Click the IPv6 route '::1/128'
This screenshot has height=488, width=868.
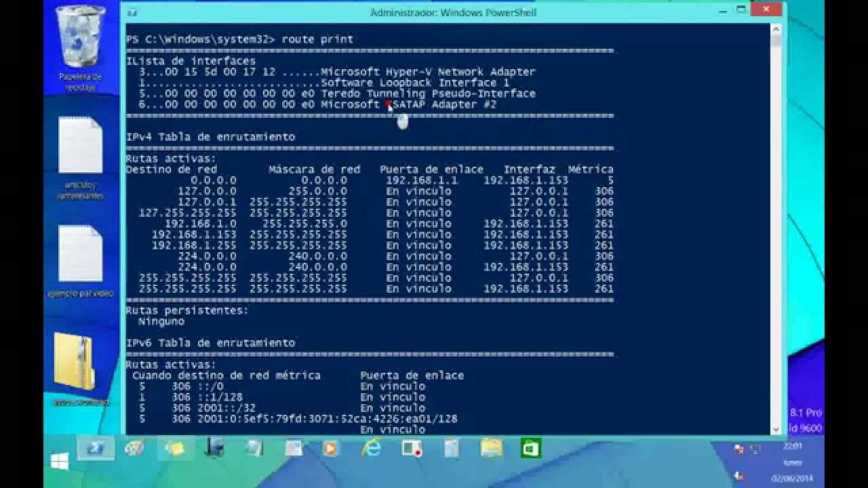click(x=220, y=397)
